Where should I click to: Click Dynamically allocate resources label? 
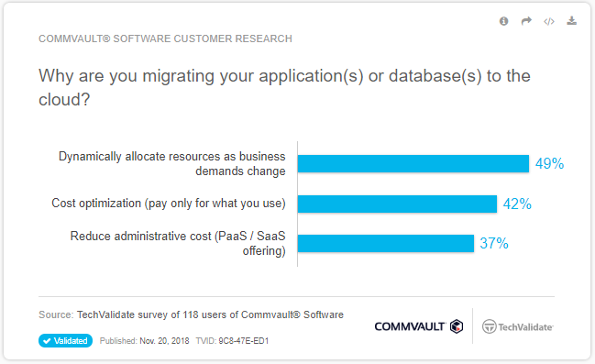(x=171, y=163)
